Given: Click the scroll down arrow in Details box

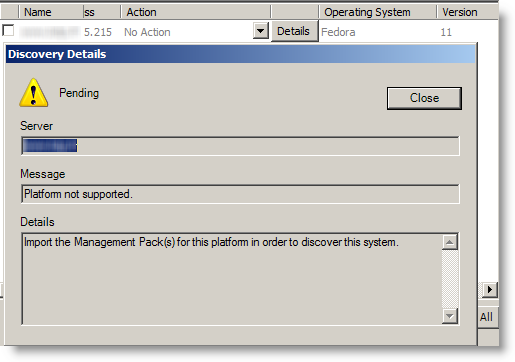Looking at the screenshot, I should click(x=450, y=316).
